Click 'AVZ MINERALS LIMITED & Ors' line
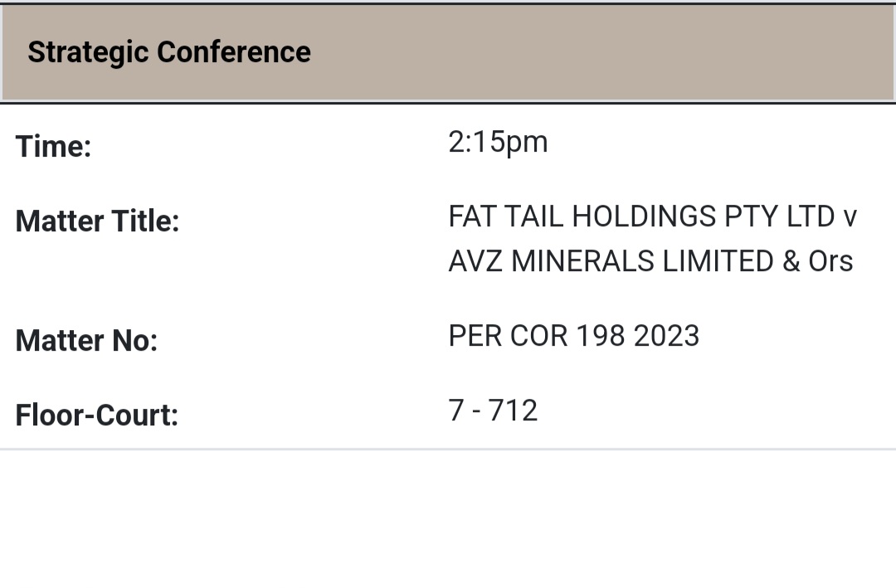 pos(650,261)
